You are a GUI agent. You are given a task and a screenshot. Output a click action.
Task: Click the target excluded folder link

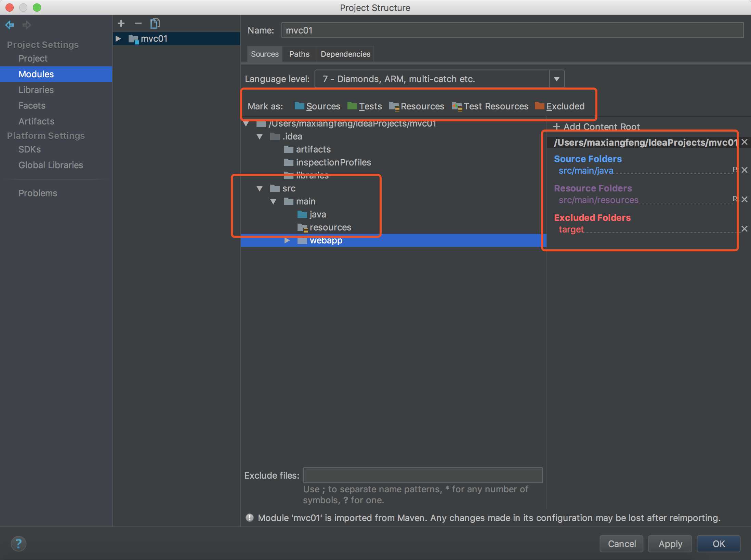[x=571, y=229]
